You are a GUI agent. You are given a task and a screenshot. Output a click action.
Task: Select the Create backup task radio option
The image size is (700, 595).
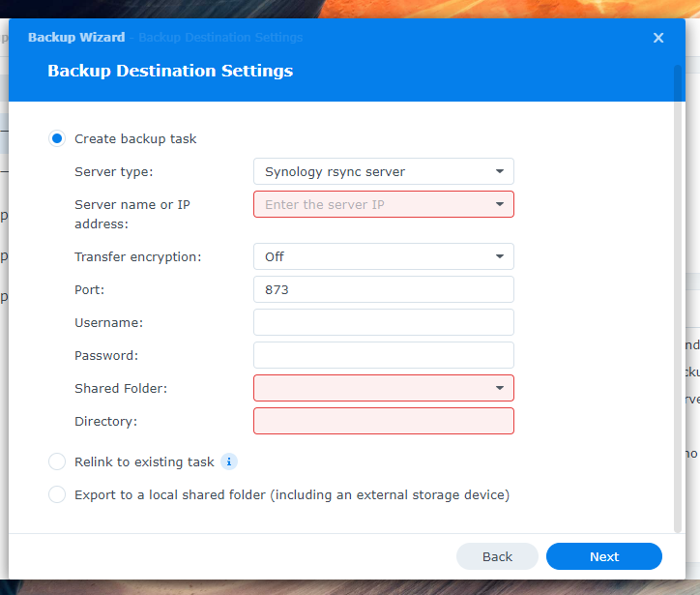click(57, 138)
